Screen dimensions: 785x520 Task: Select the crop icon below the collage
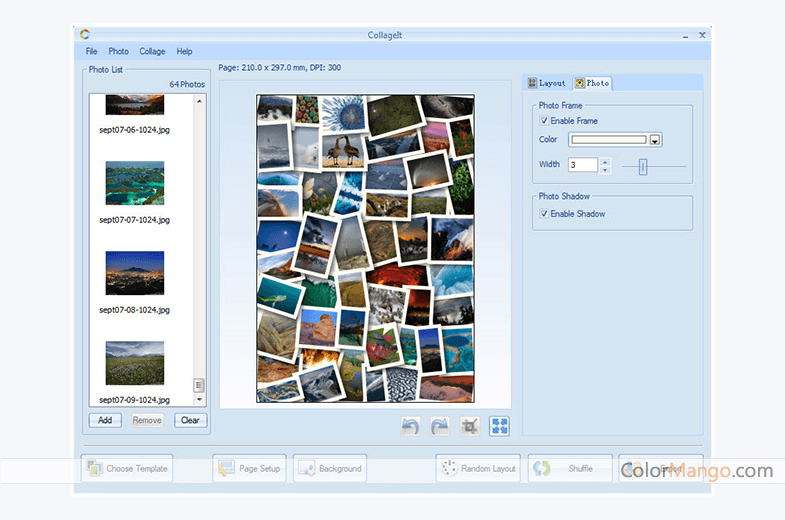(x=470, y=426)
